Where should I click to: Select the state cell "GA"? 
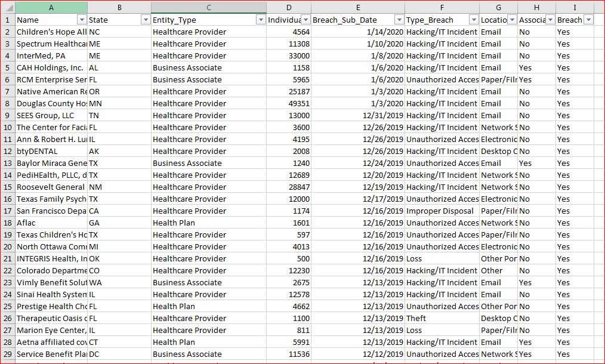point(119,223)
